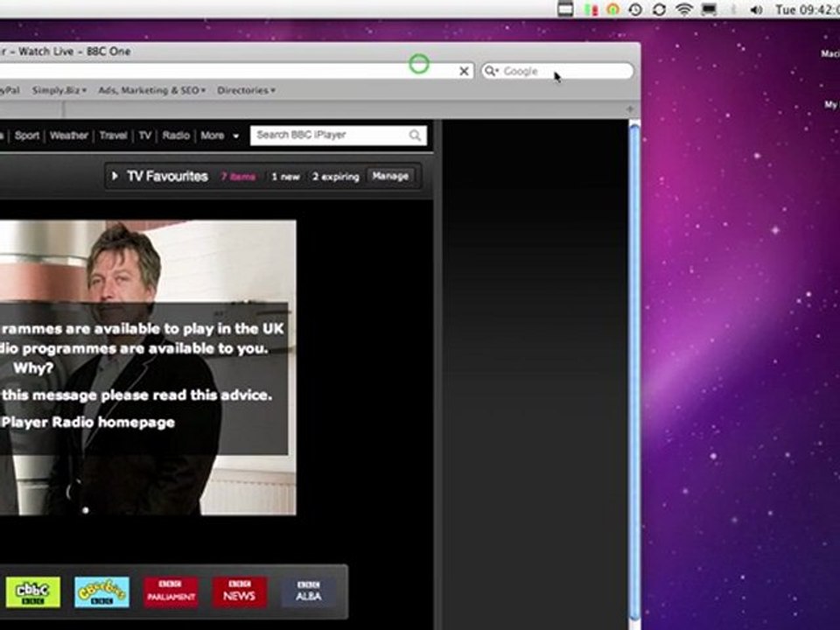Add a new browser tab with plus button

630,109
